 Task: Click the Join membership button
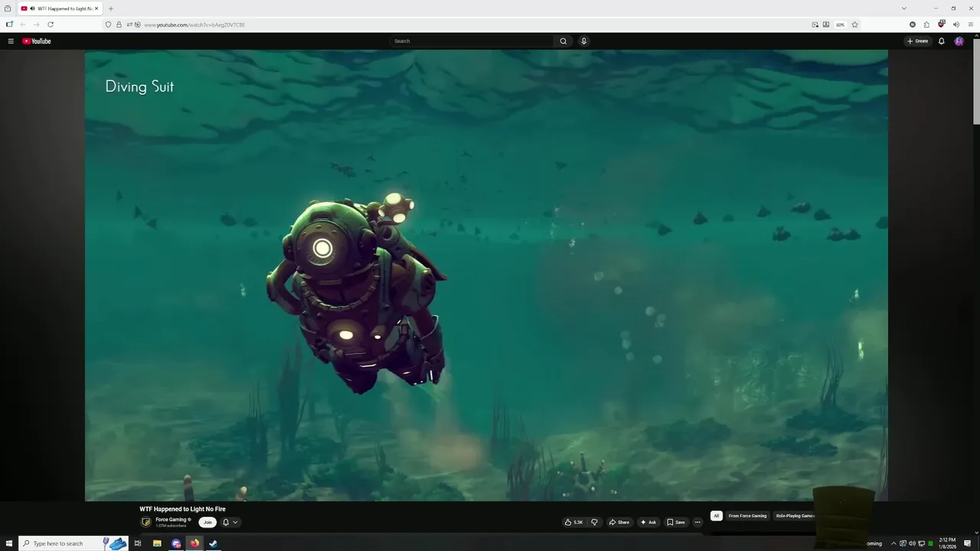pos(207,522)
